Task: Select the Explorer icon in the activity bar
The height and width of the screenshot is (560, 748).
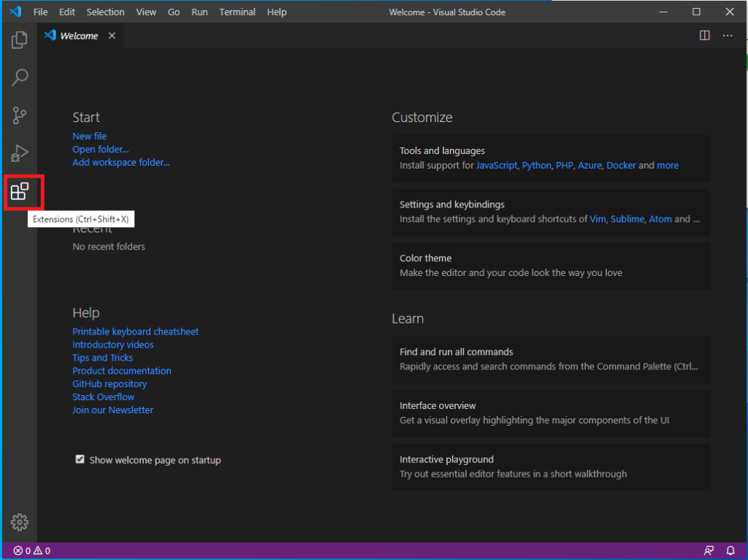Action: [x=20, y=39]
